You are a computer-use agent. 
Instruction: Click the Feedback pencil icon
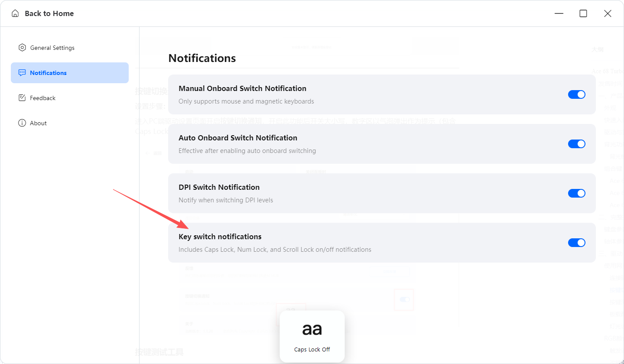pyautogui.click(x=22, y=98)
